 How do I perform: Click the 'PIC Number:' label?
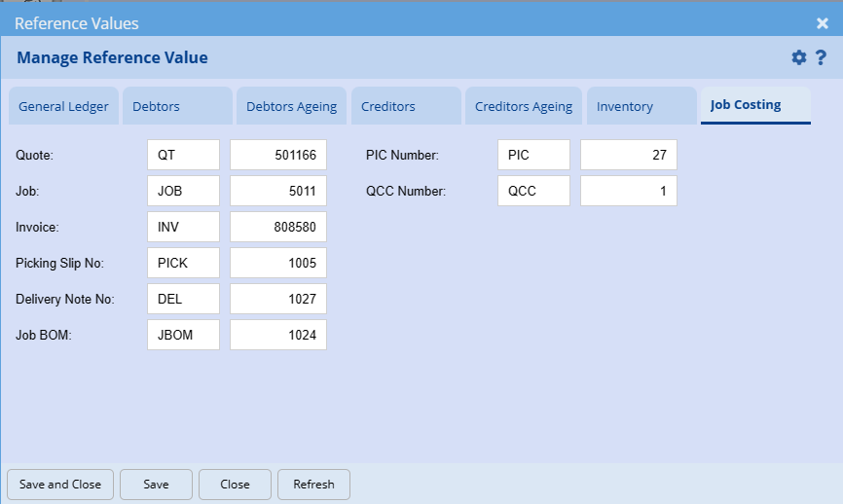pos(402,156)
